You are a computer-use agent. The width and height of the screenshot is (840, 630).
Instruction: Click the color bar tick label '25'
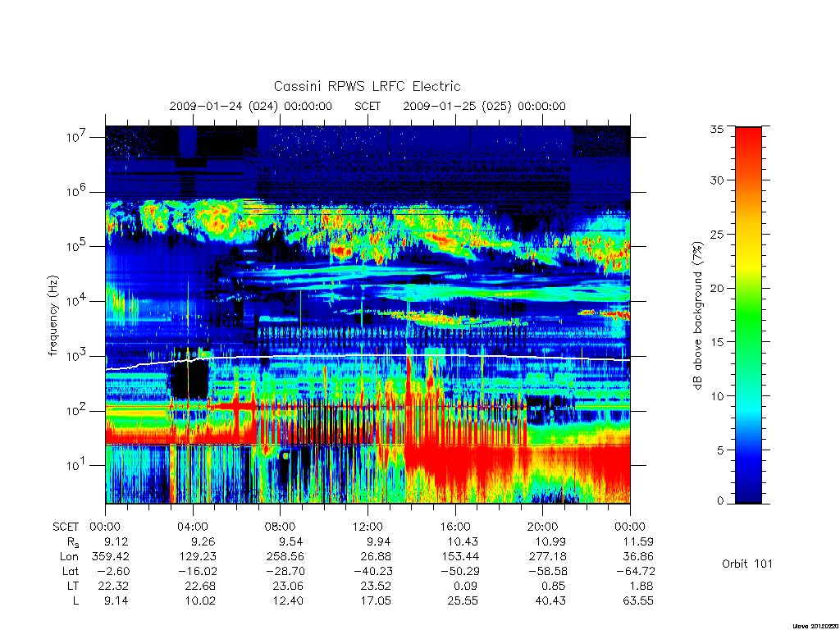[x=717, y=234]
